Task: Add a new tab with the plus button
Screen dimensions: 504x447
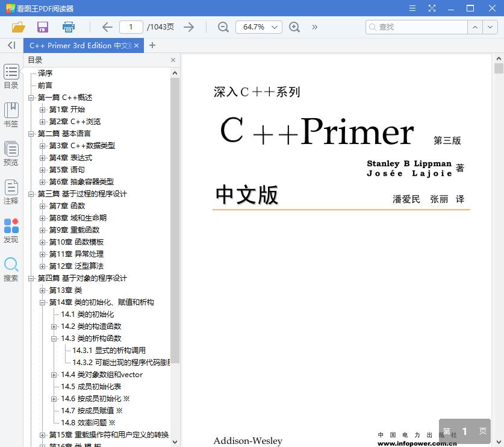Action: [x=152, y=45]
